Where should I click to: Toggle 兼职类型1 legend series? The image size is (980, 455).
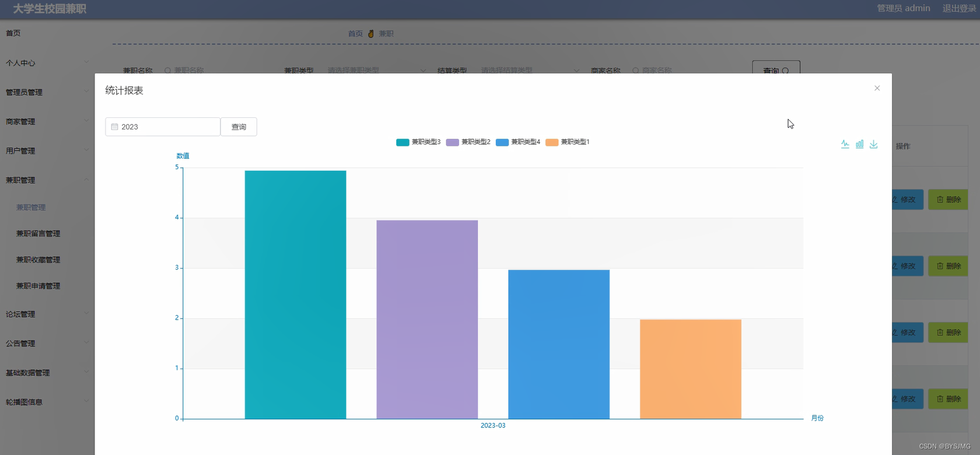coord(568,142)
